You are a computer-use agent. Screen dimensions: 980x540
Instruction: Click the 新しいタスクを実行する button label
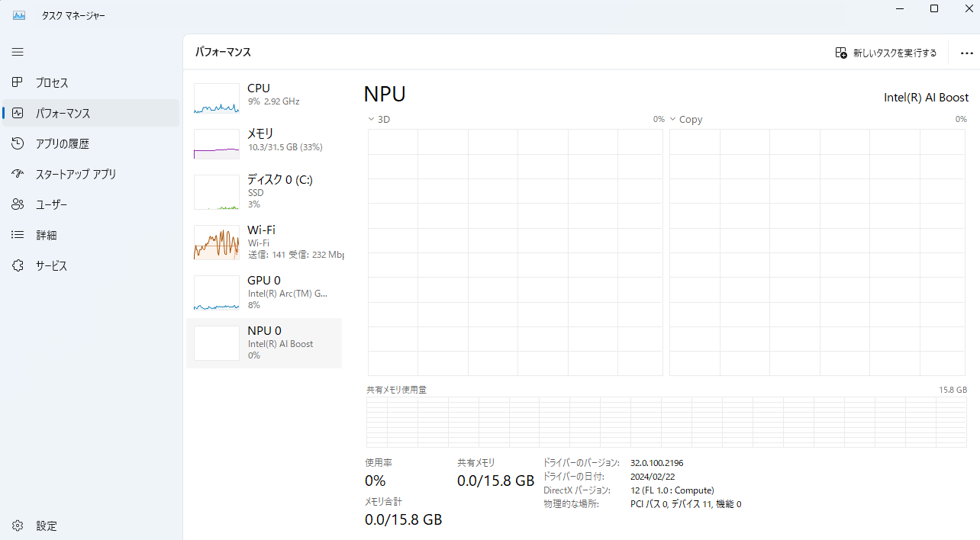click(895, 53)
